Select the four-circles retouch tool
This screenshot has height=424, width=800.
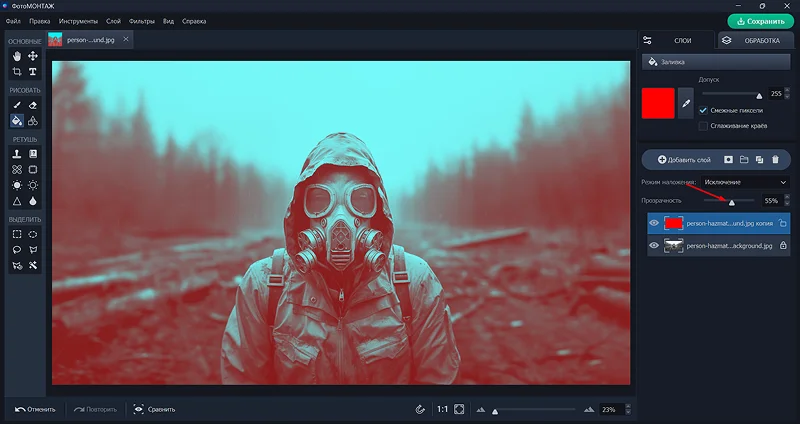tap(17, 169)
